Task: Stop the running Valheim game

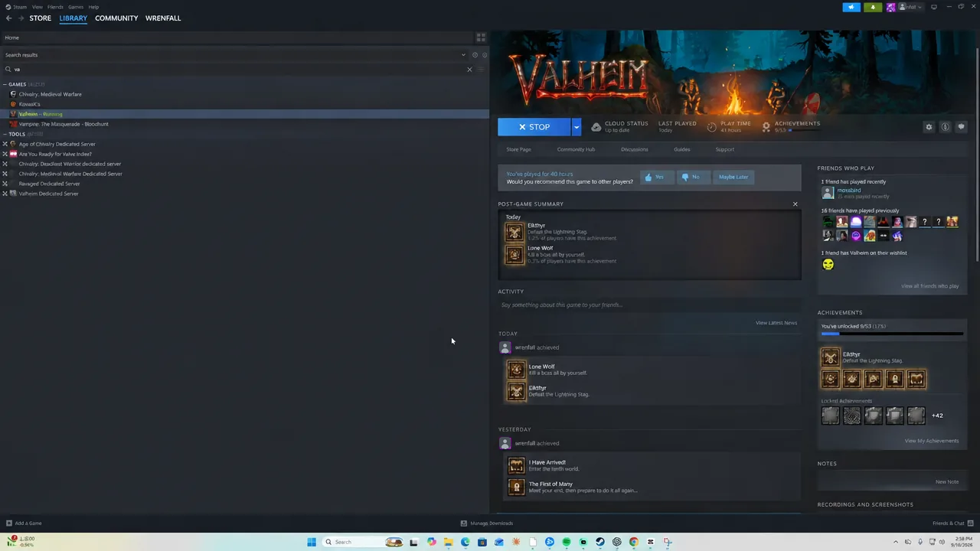Action: [534, 127]
